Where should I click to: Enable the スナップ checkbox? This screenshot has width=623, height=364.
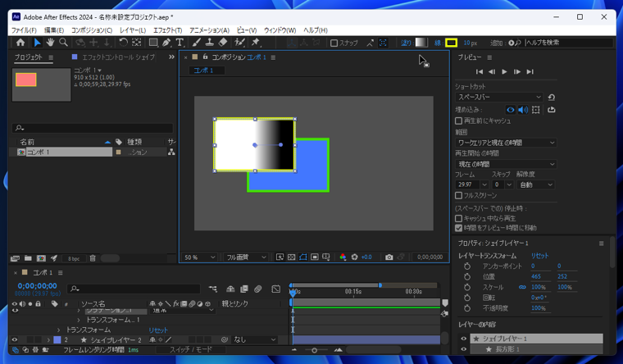(x=334, y=43)
